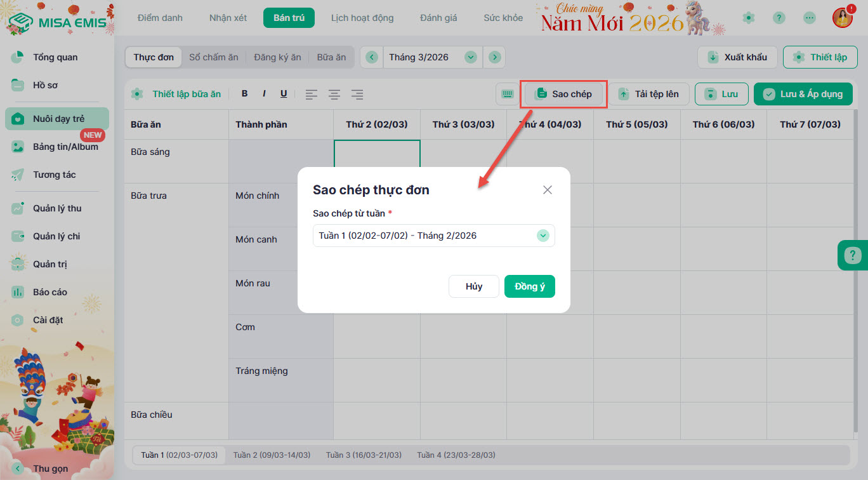Click the keyboard shortcuts icon in toolbar
Image resolution: width=868 pixels, height=480 pixels.
click(507, 94)
